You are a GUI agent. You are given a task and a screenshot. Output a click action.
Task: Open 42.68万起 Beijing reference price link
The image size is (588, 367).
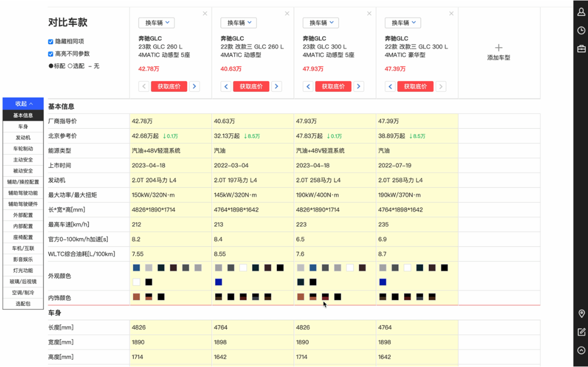coord(145,136)
